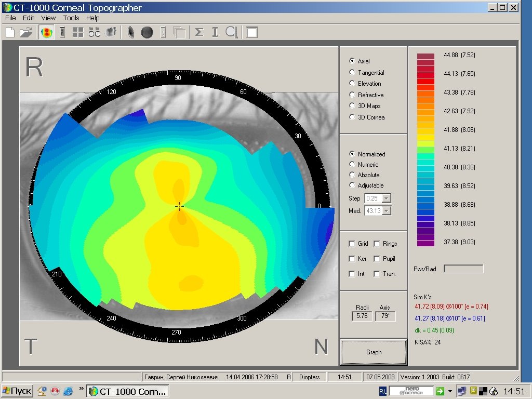
Task: Choose the Normalized scale radio button
Action: point(352,154)
